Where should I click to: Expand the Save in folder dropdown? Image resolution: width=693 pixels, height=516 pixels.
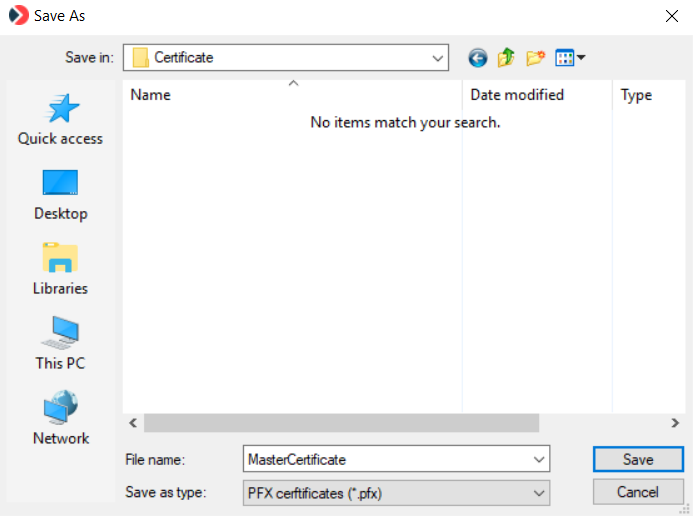pyautogui.click(x=438, y=58)
